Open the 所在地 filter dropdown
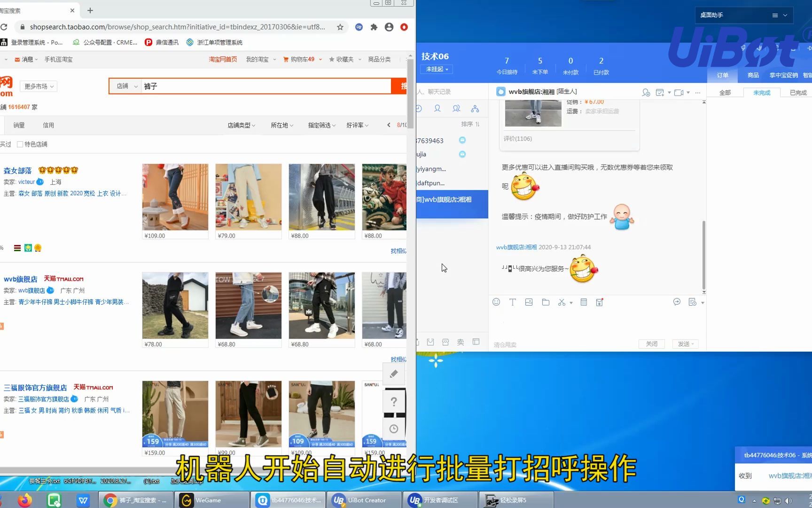The image size is (812, 508). pos(282,125)
